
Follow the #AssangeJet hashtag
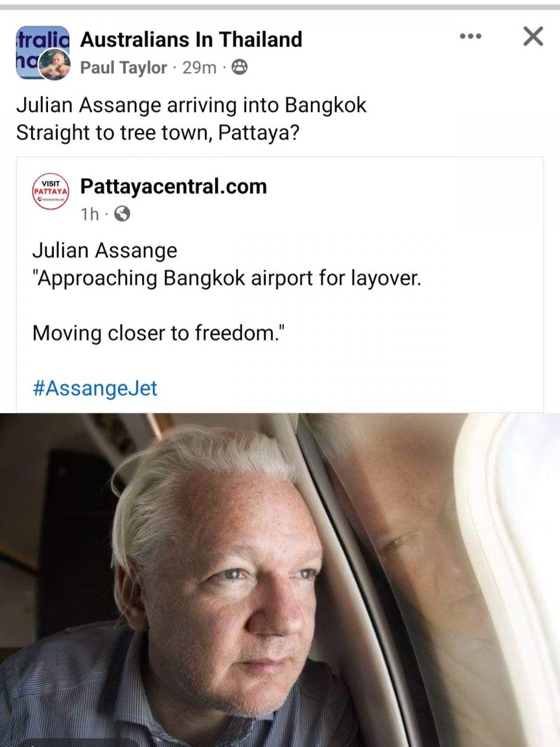[95, 388]
